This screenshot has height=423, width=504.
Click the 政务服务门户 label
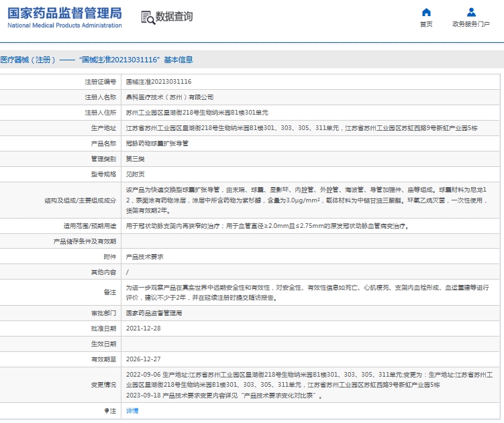(x=471, y=24)
